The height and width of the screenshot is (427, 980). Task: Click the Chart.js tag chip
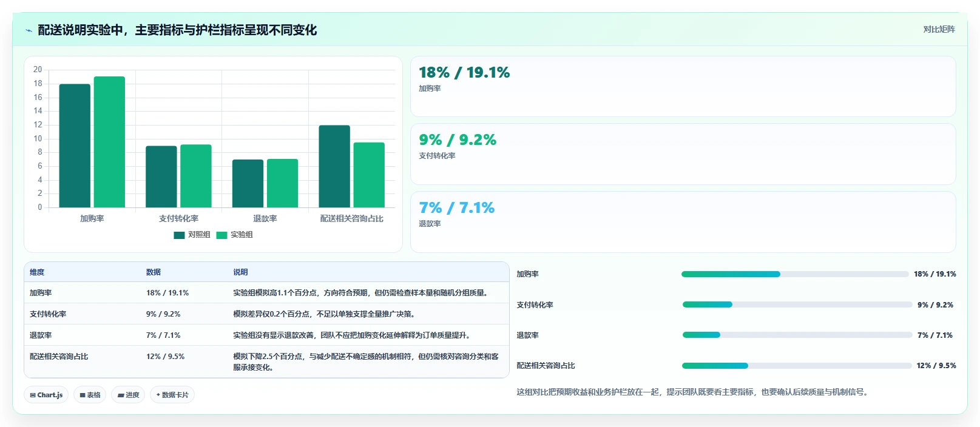click(x=46, y=395)
